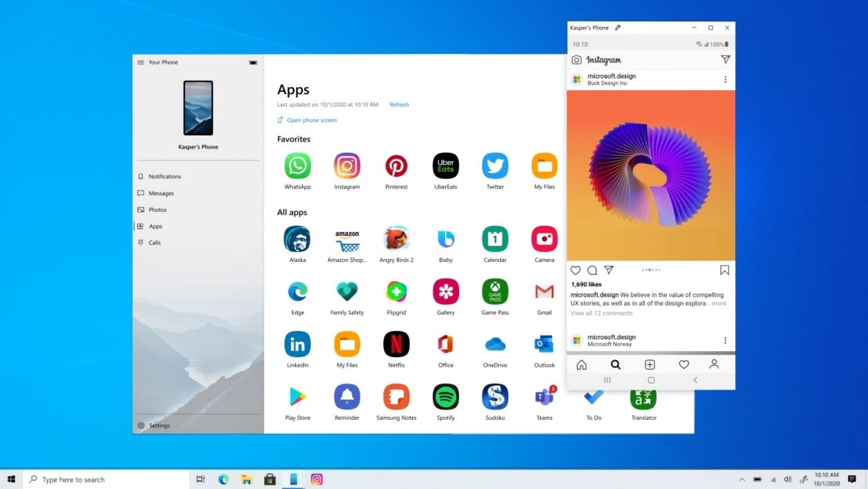
Task: Open the Calendar app icon
Action: click(495, 239)
